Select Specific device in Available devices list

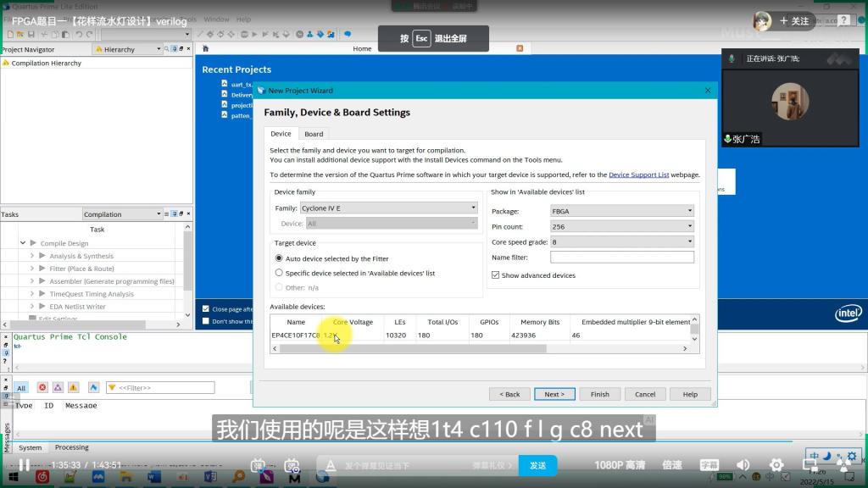279,273
